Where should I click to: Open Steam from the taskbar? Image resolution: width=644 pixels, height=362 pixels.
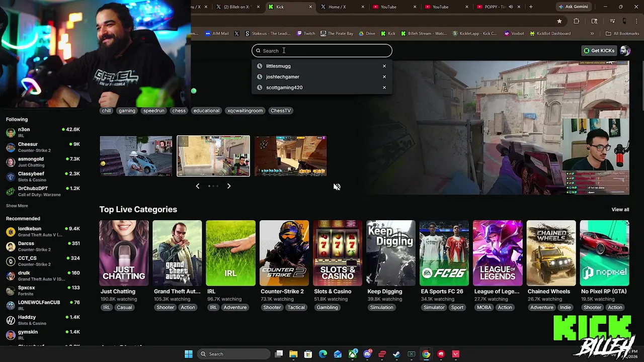396,354
